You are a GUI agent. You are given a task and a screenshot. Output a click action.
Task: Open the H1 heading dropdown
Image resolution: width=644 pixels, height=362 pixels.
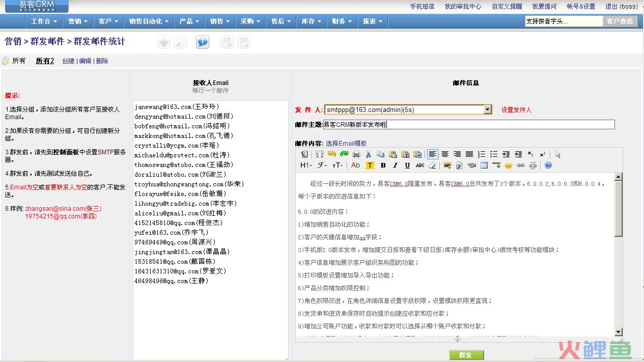(x=306, y=165)
